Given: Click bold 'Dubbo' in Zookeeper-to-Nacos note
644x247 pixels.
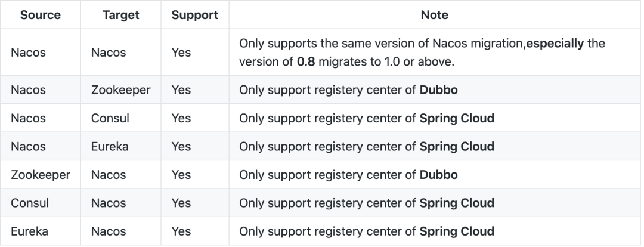Looking at the screenshot, I should (x=439, y=175).
